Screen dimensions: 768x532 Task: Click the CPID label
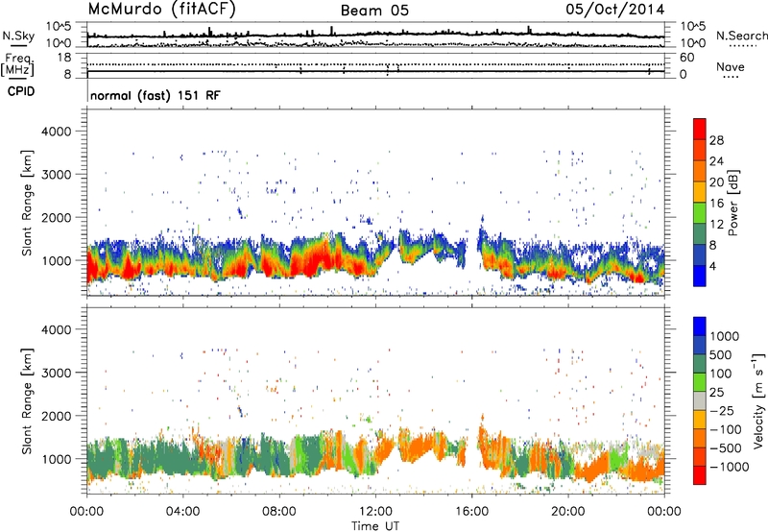pos(21,91)
